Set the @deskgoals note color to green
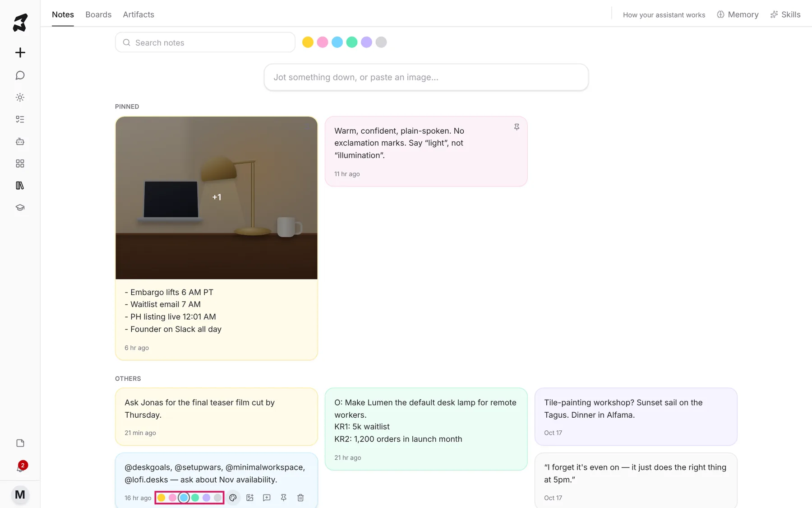Screen dimensions: 812x508 195,498
